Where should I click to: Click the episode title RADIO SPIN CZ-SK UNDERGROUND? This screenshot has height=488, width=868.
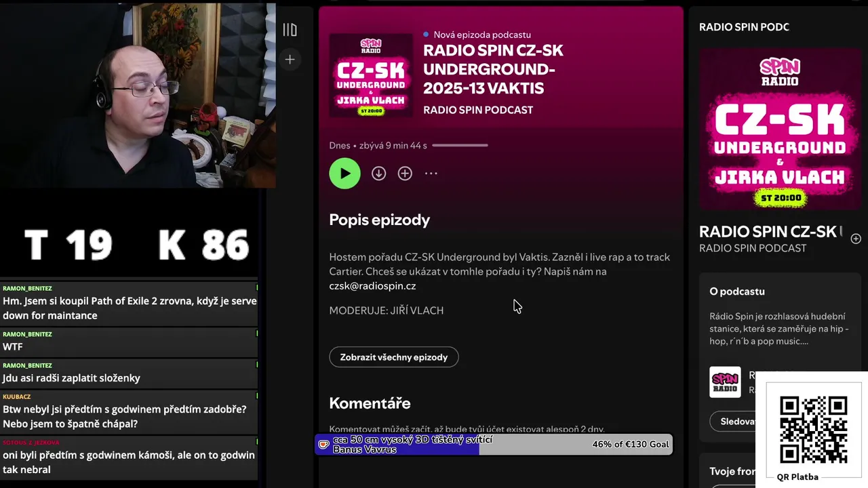[493, 69]
